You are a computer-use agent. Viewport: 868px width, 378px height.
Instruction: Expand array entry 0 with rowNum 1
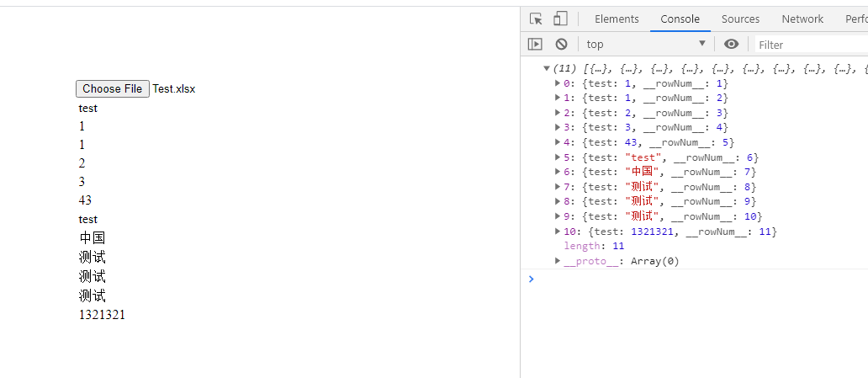558,83
